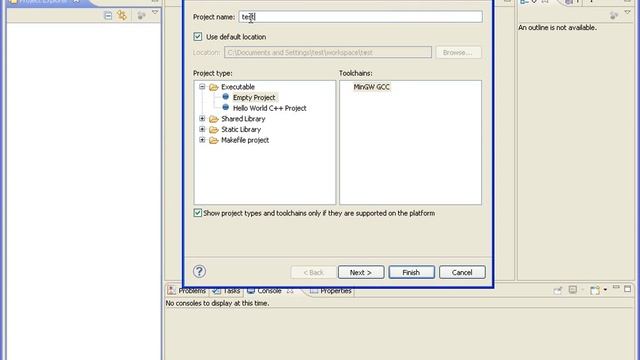
Task: Select the MinGW GCC toolchain
Action: [x=371, y=87]
